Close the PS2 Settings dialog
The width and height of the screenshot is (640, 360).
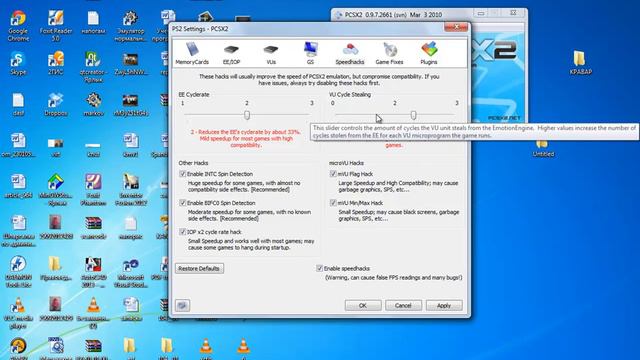pos(456,27)
